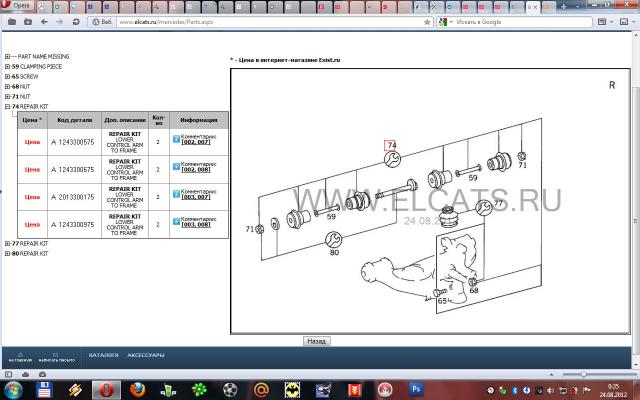
Task: Reload the elcats.ru page
Action: [x=76, y=22]
